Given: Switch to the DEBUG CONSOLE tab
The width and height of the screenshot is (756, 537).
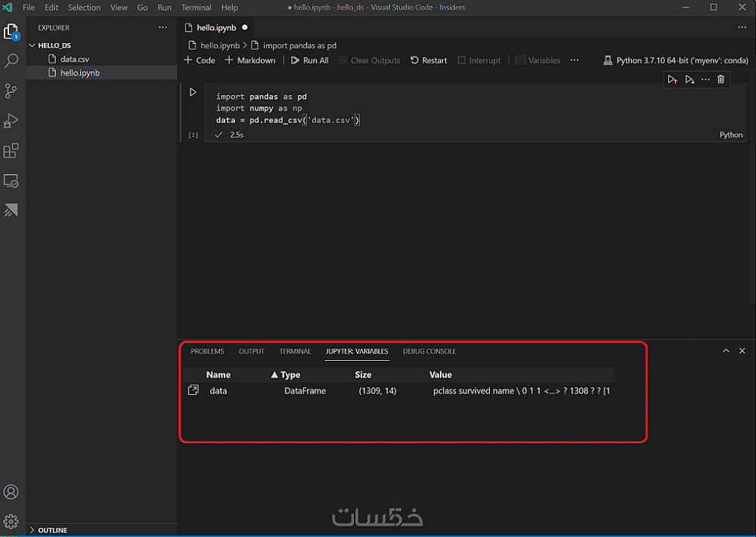Looking at the screenshot, I should tap(429, 351).
